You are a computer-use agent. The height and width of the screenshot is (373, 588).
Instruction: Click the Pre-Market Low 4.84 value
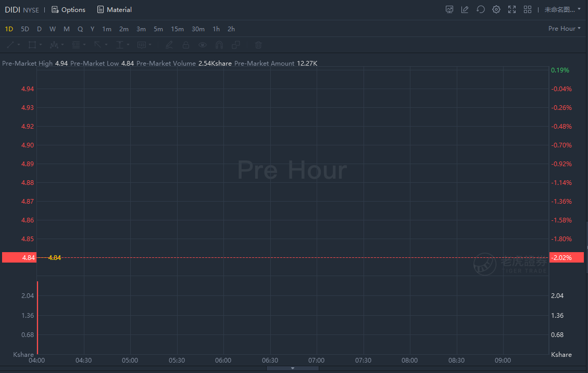128,64
